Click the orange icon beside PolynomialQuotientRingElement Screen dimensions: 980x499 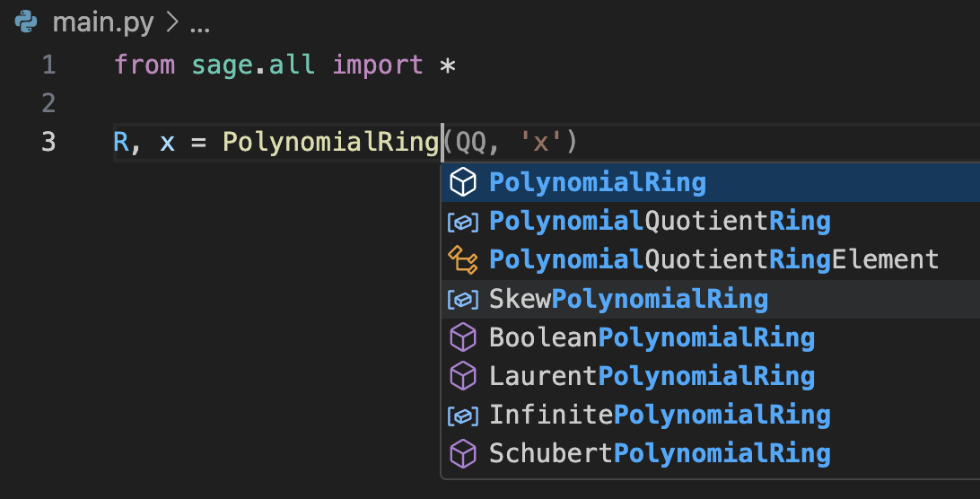coord(463,260)
